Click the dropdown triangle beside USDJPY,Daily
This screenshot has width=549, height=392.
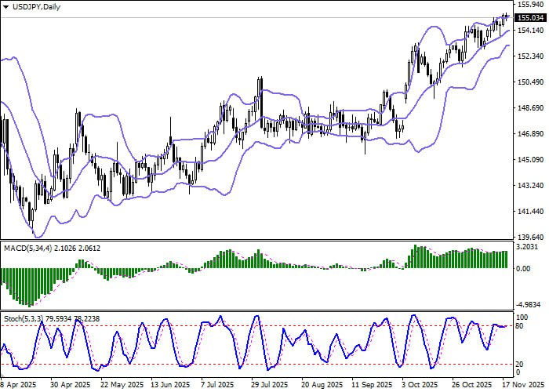[5, 6]
